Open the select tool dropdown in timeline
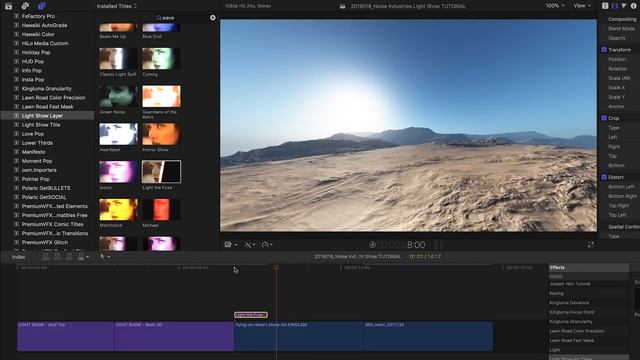The height and width of the screenshot is (360, 640). (105, 257)
